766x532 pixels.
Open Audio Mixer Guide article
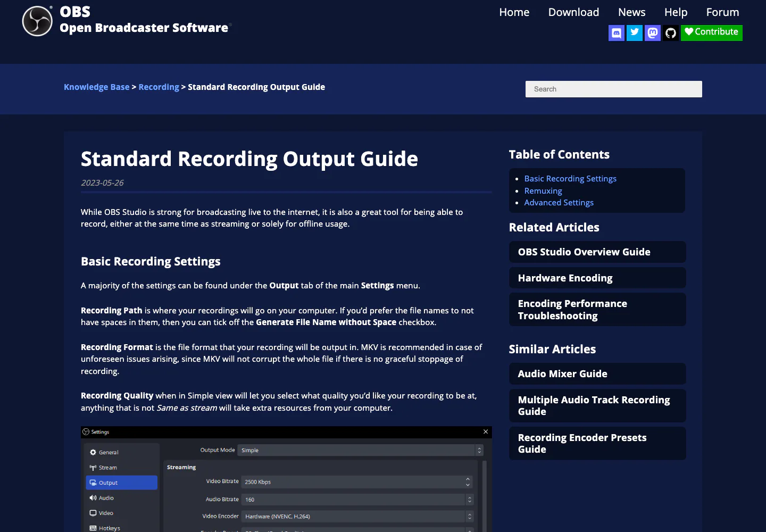coord(597,374)
